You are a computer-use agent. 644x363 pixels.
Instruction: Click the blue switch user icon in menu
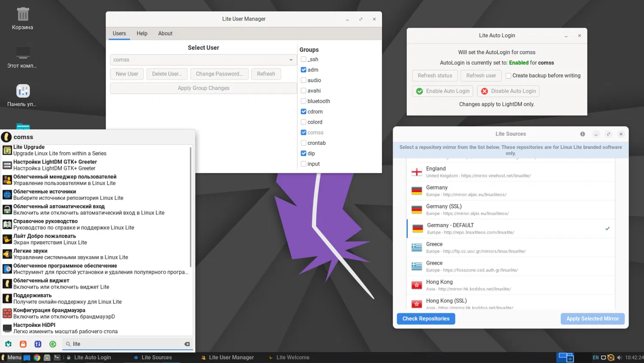pyautogui.click(x=38, y=344)
